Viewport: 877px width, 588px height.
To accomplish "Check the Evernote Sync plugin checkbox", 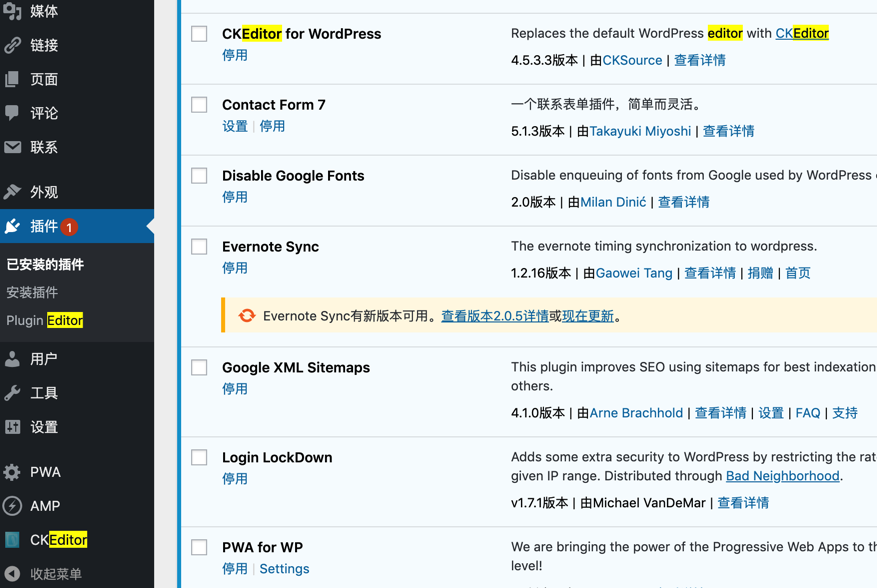I will click(199, 247).
